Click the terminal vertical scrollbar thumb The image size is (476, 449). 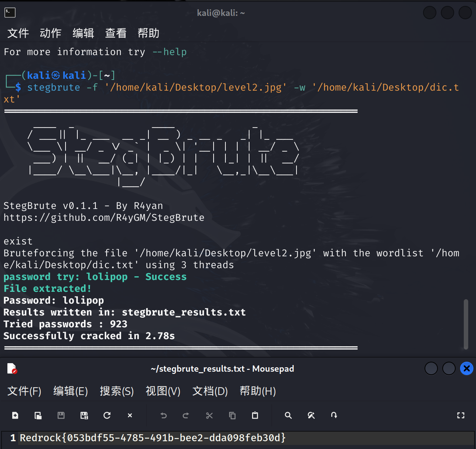click(x=466, y=324)
